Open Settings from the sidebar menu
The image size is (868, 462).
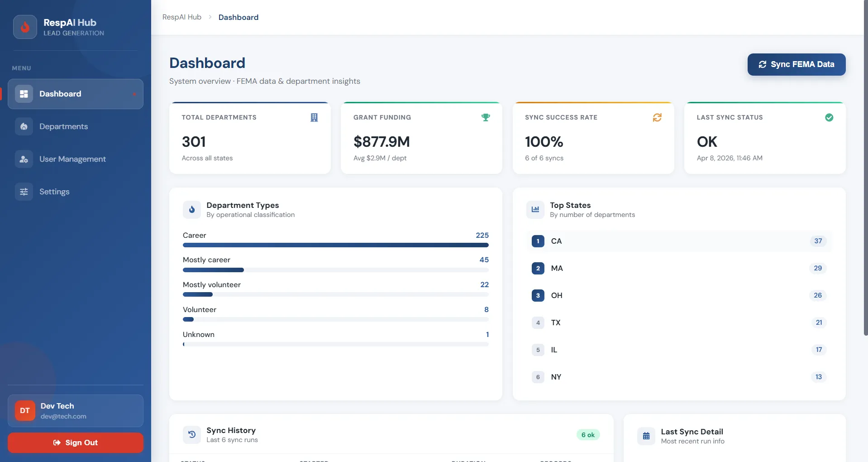76,192
